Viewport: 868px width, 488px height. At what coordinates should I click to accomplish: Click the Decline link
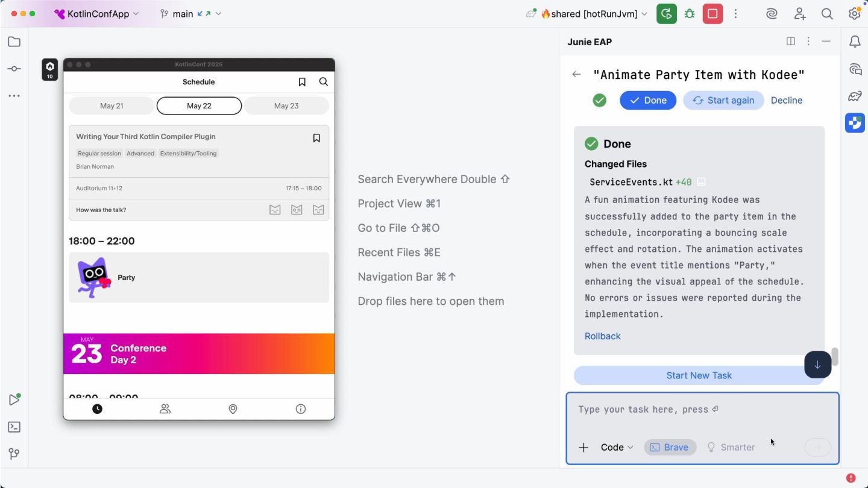(x=787, y=101)
